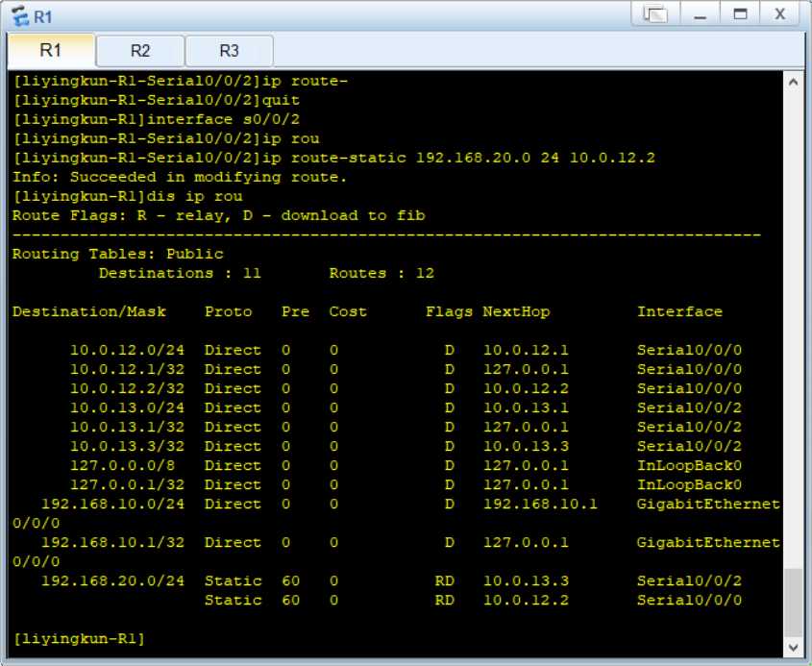Click GigabitEthernet interface of 192.168.10.0/24 row

708,504
